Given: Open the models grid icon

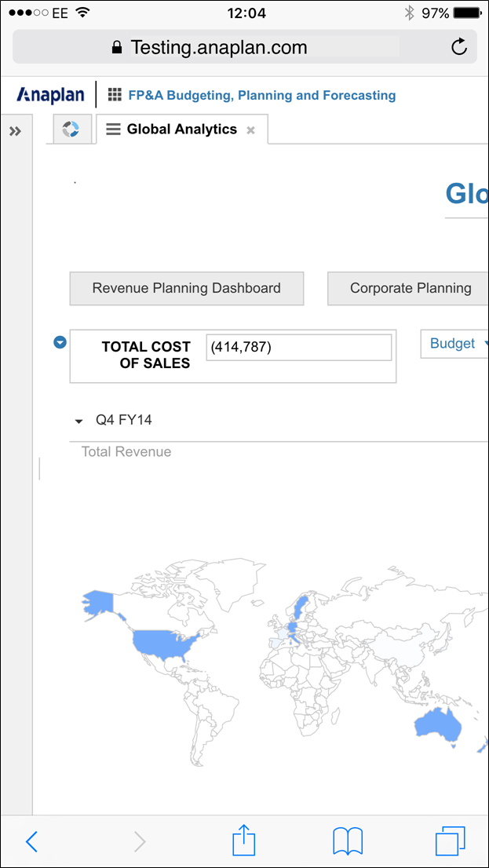Looking at the screenshot, I should (x=115, y=95).
